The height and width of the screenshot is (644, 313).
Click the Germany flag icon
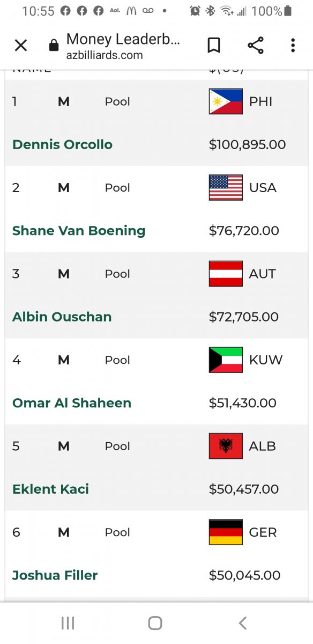coord(226,532)
